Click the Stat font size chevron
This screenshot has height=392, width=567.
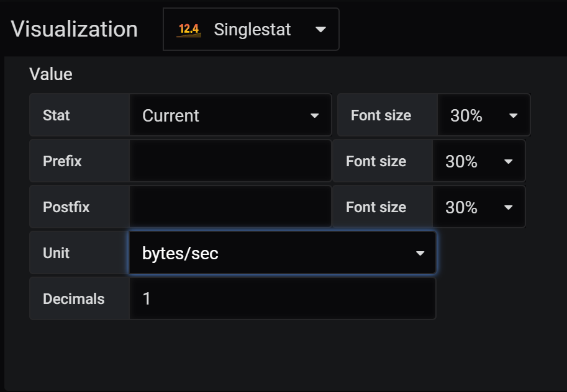(512, 115)
